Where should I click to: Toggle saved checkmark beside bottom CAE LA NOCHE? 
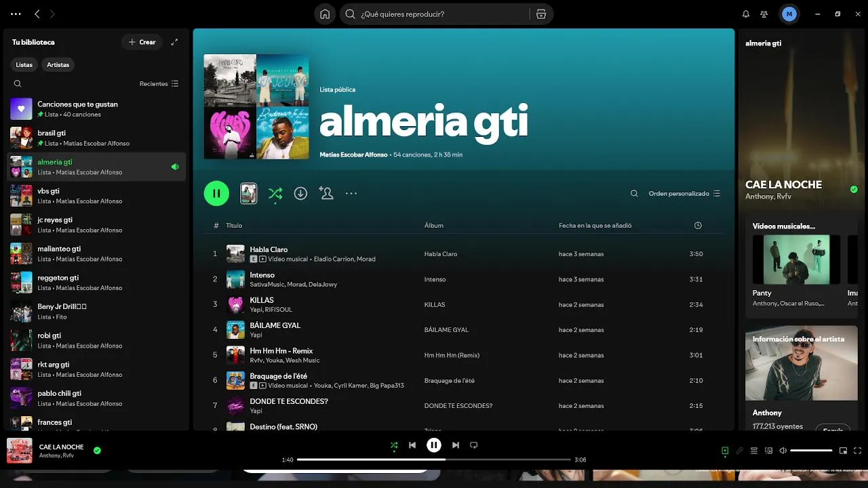coord(97,450)
